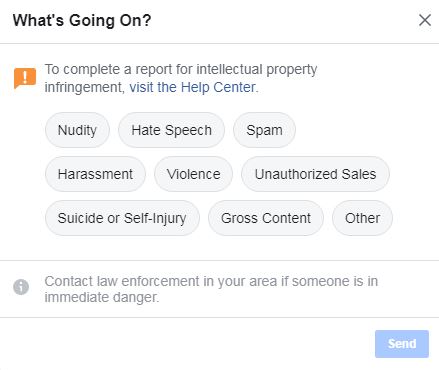Tap the Gross Content pill

coord(266,218)
